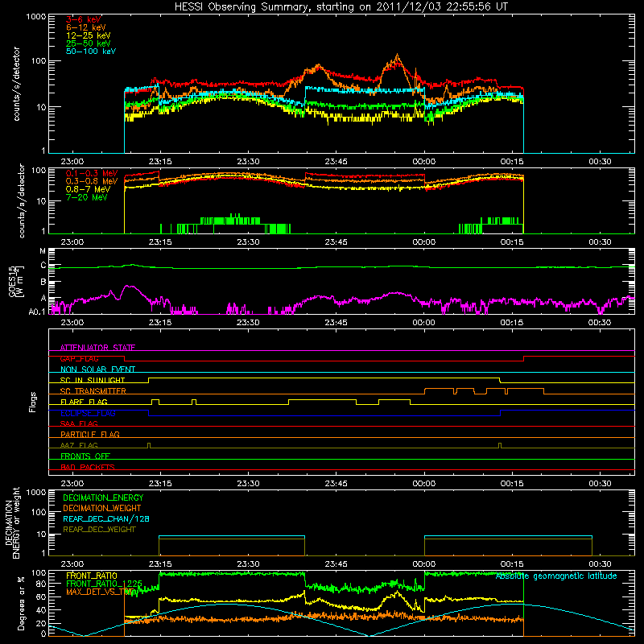This screenshot has width=644, height=644.
Task: Click the Absolute geomagnetic latitude label
Action: pos(556,576)
